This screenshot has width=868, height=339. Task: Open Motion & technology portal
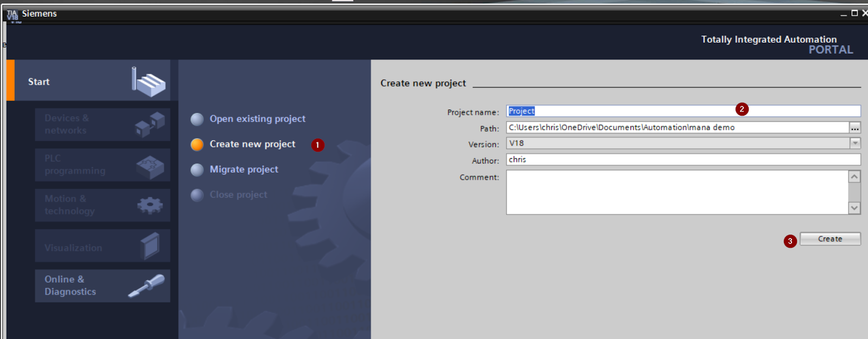click(x=103, y=205)
